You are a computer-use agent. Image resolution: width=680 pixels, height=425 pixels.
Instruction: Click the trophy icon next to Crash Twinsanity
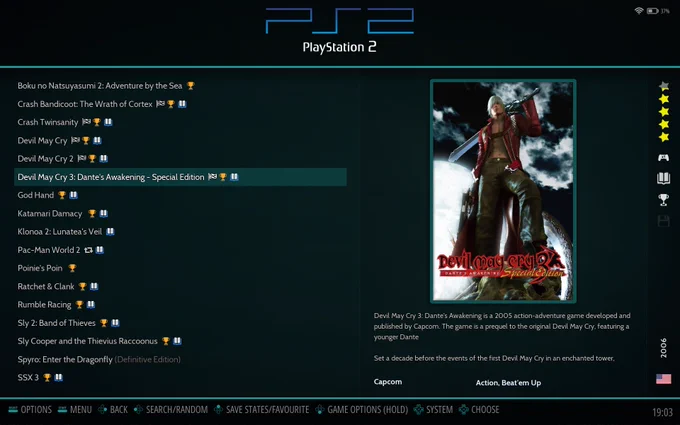tap(97, 122)
